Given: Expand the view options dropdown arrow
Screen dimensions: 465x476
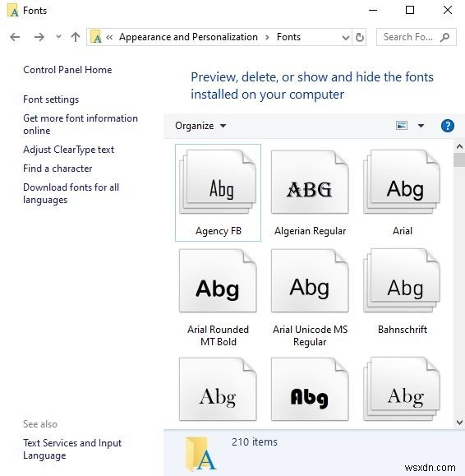Looking at the screenshot, I should (x=421, y=126).
